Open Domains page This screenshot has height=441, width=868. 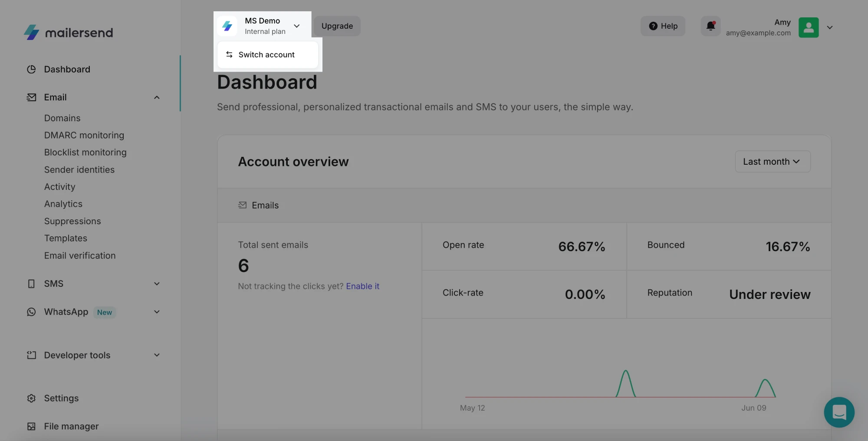tap(62, 118)
